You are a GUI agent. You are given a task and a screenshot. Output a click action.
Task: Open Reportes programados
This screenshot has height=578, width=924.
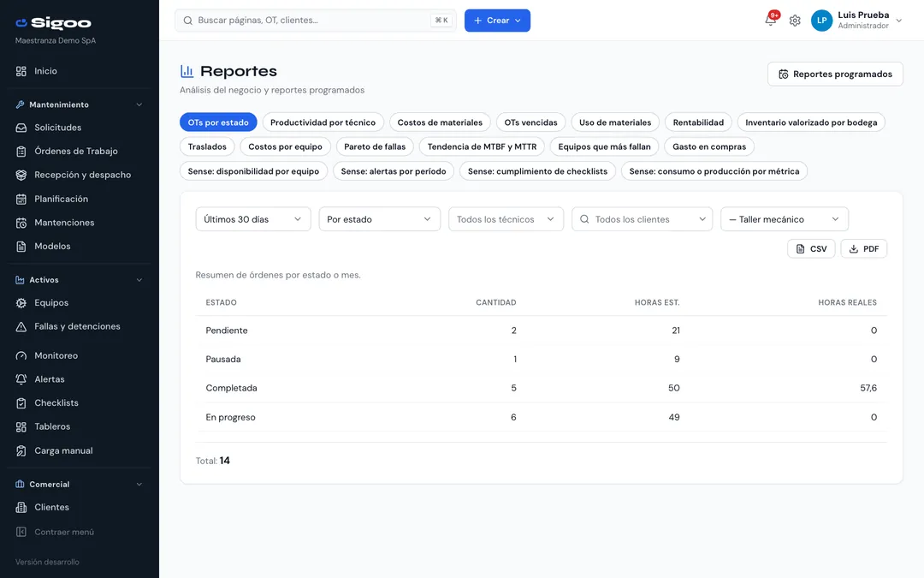[x=835, y=74]
